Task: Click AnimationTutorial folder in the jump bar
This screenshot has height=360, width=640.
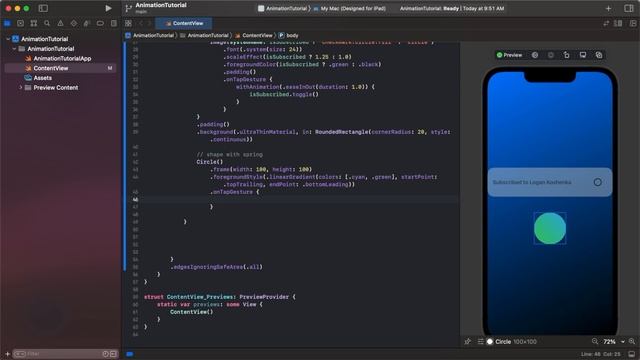Action: [x=204, y=36]
